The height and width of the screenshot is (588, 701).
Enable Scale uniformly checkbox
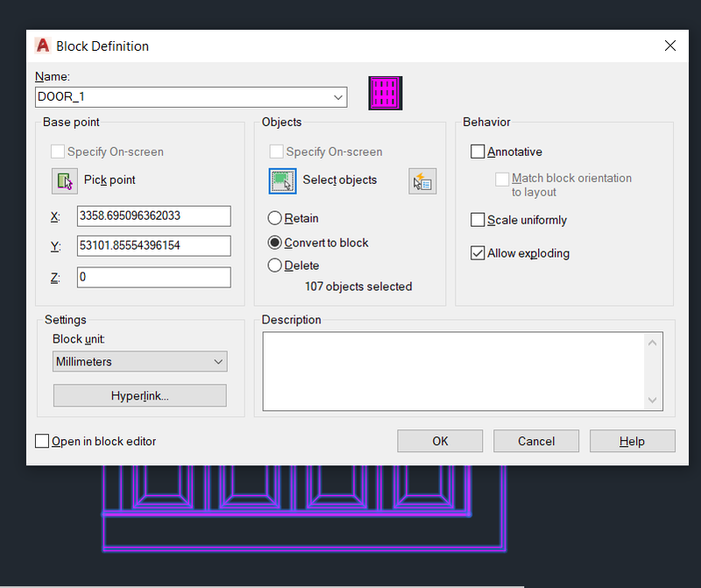click(x=478, y=220)
